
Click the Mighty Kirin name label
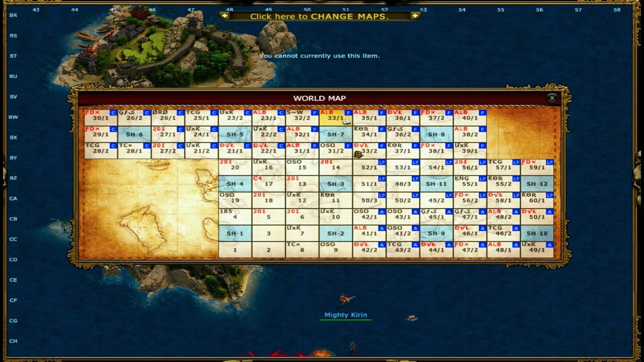pos(346,315)
